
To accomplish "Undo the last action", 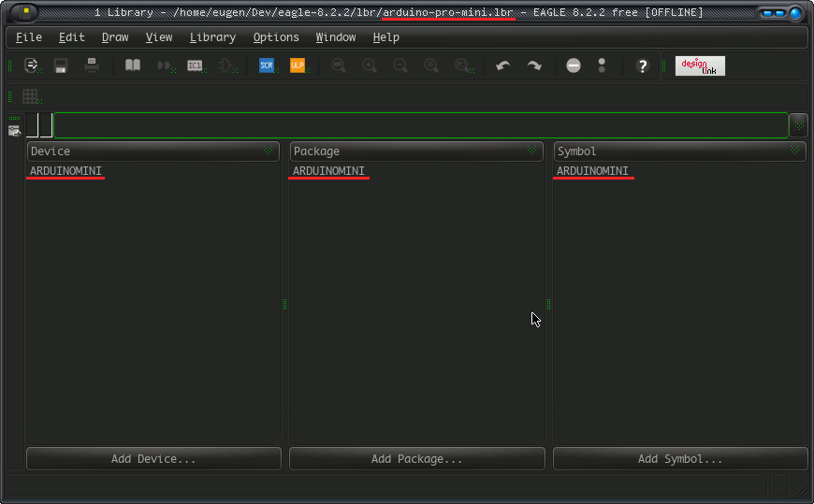I will pyautogui.click(x=503, y=65).
